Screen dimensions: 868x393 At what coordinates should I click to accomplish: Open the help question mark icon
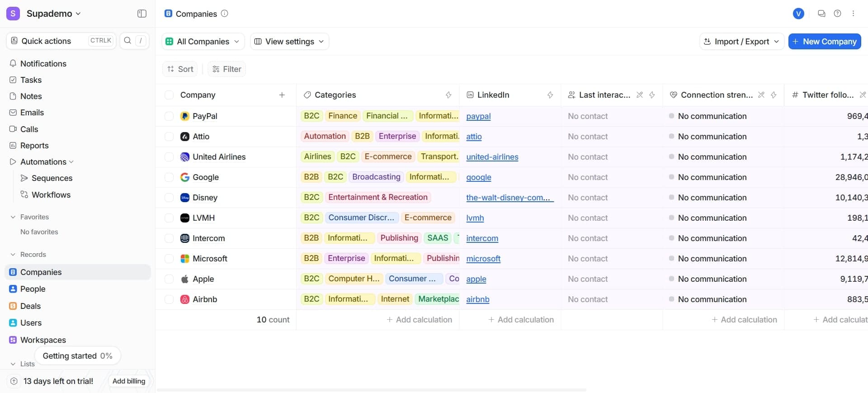click(x=837, y=14)
